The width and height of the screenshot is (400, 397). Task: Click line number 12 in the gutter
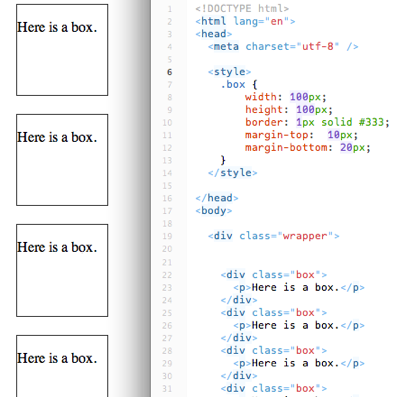[167, 148]
